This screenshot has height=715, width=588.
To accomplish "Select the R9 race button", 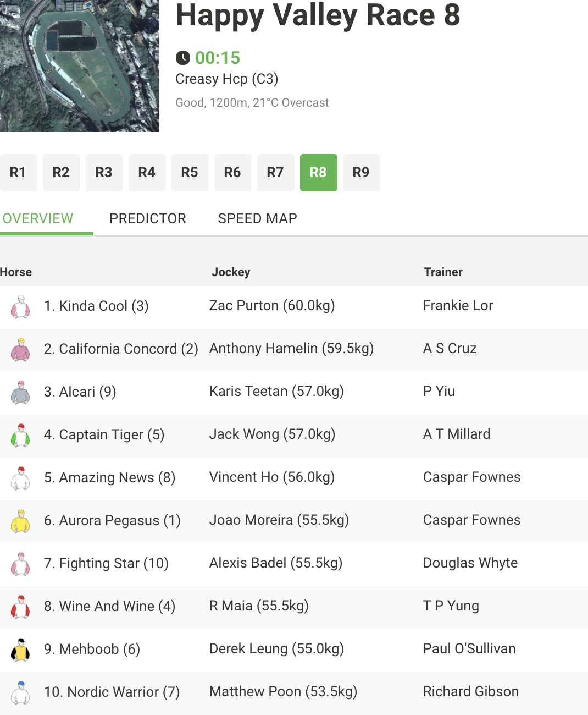I will point(361,173).
